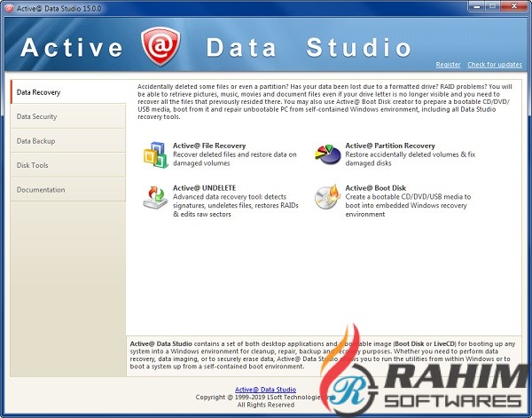This screenshot has height=418, width=532.
Task: Open the Data Backup tab
Action: pyautogui.click(x=68, y=141)
